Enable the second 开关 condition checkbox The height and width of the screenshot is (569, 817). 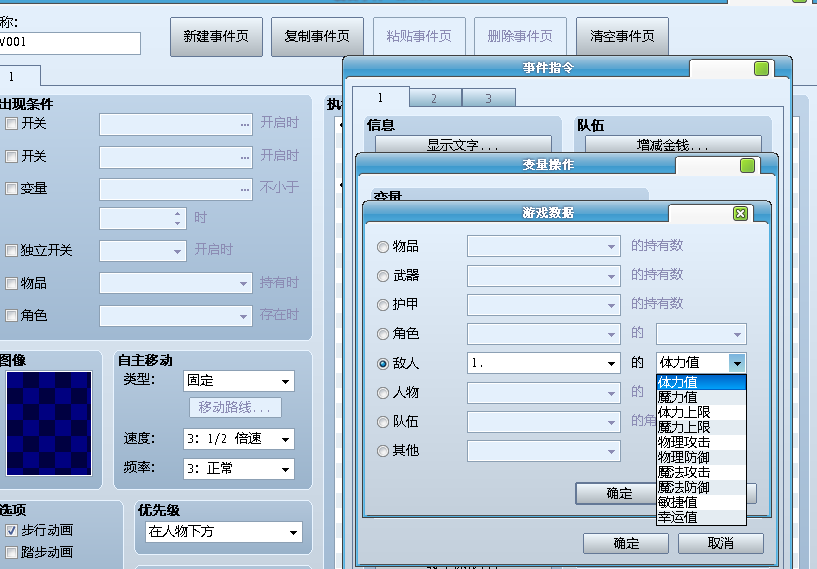11,156
